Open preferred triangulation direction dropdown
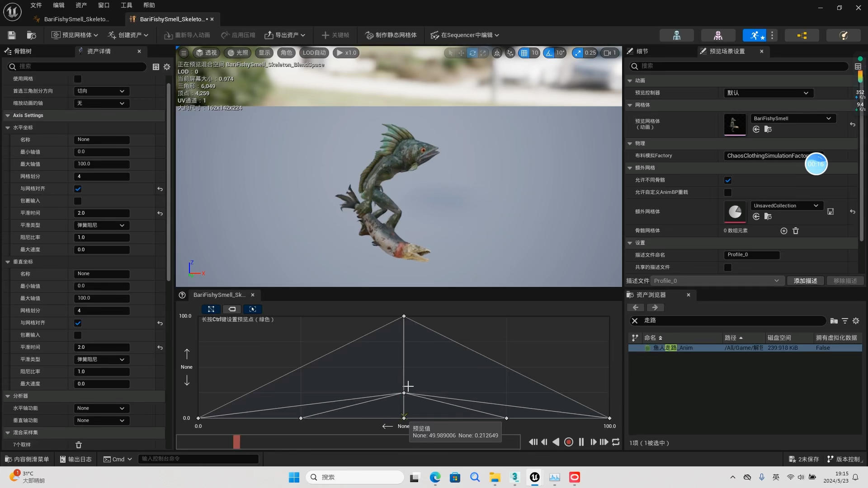868x488 pixels. pyautogui.click(x=102, y=91)
